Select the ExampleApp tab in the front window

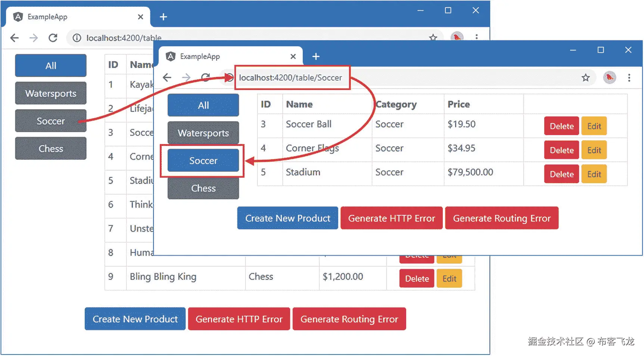coord(231,56)
